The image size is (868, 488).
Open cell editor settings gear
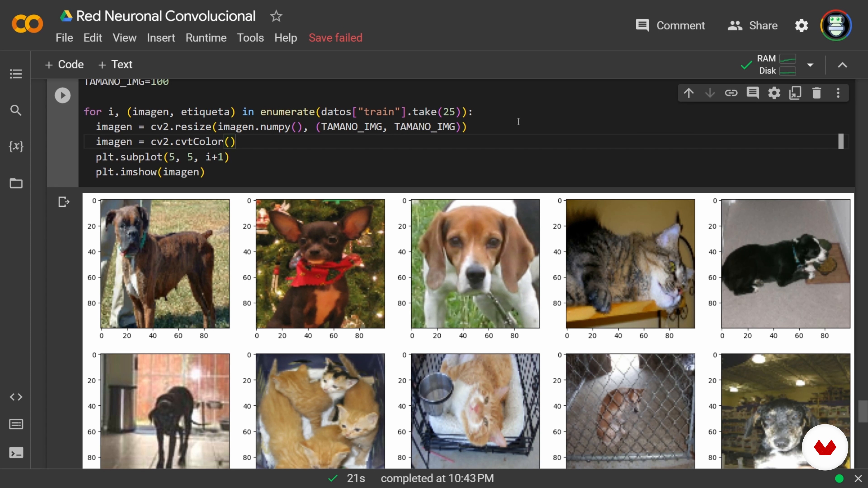[774, 93]
